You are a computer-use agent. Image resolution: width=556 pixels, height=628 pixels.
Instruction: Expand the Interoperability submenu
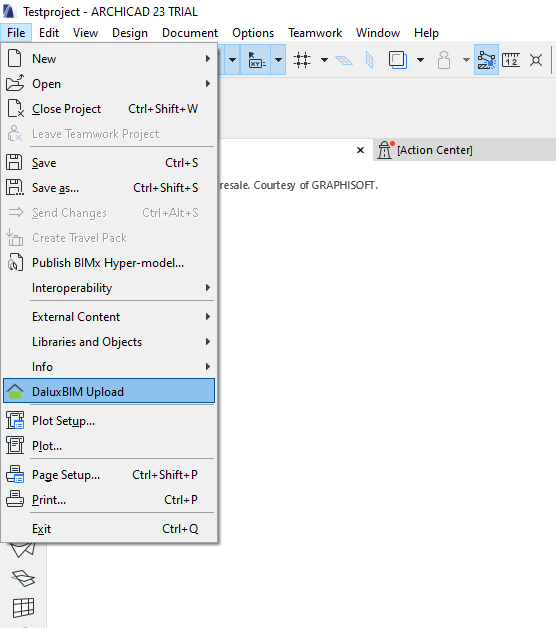[109, 288]
